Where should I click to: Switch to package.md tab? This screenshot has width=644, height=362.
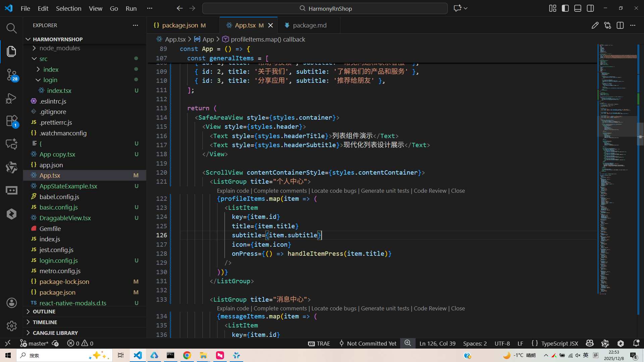tap(309, 25)
